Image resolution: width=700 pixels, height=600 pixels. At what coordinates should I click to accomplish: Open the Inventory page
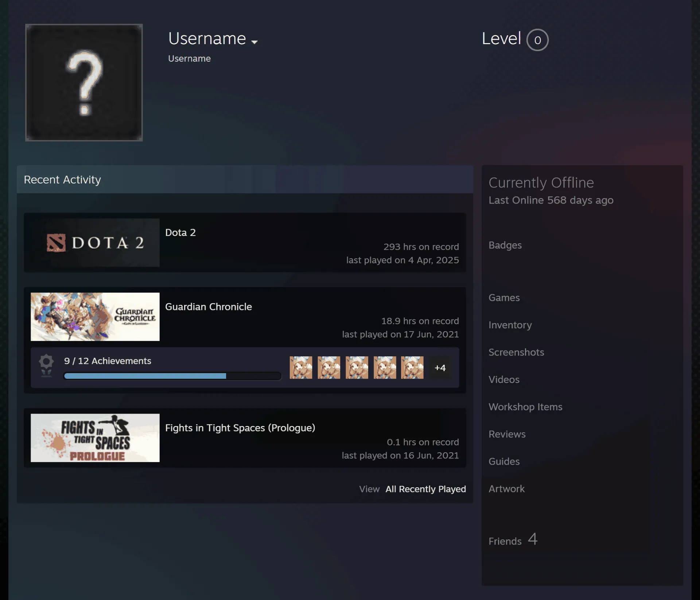(510, 325)
